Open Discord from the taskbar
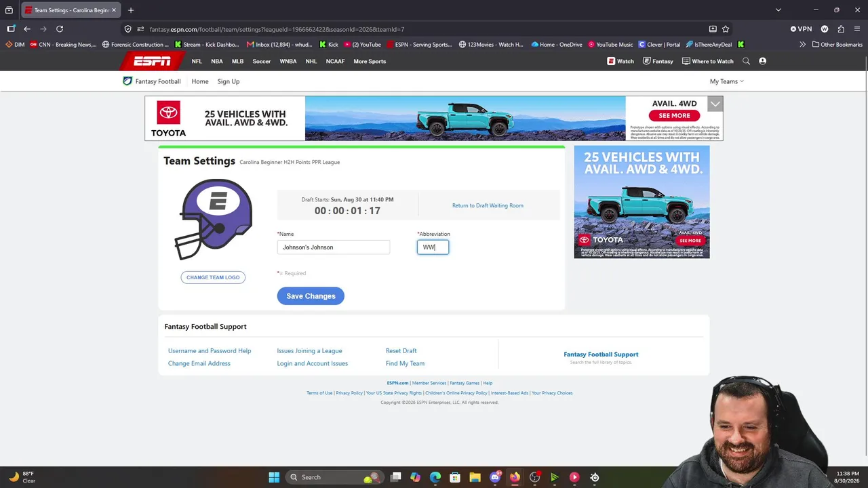This screenshot has height=488, width=868. (495, 477)
